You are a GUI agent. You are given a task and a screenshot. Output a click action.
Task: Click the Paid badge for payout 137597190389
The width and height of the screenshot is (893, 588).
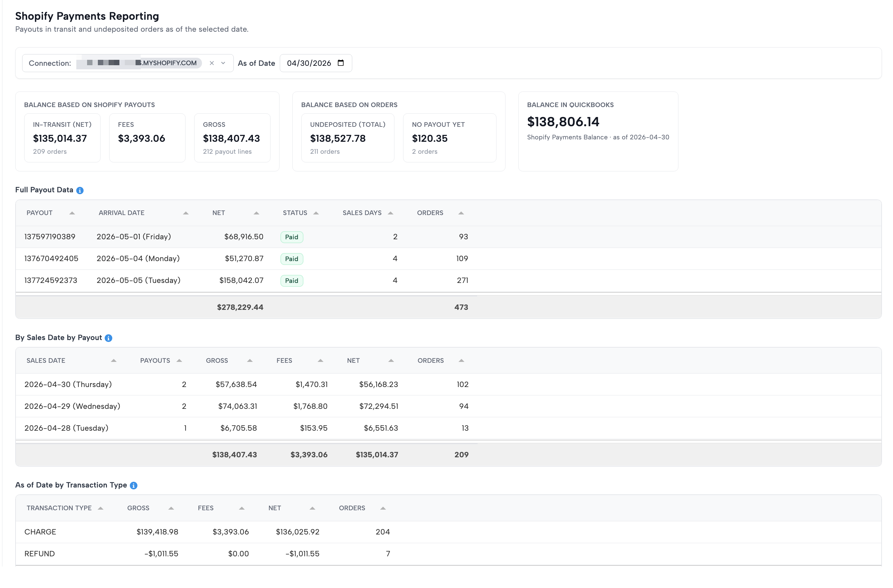tap(291, 237)
